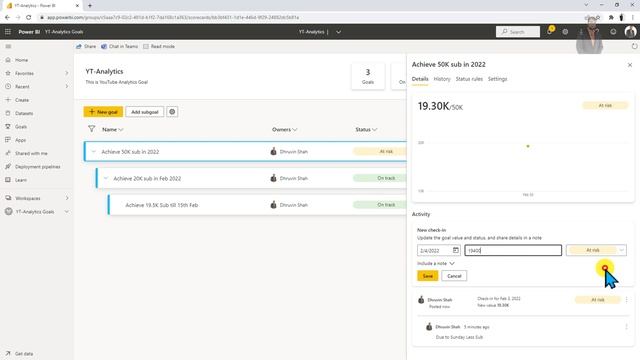Select Achieve 19.5K Sub till 15th Feb row
Screen dimensions: 640x360
tap(257, 205)
